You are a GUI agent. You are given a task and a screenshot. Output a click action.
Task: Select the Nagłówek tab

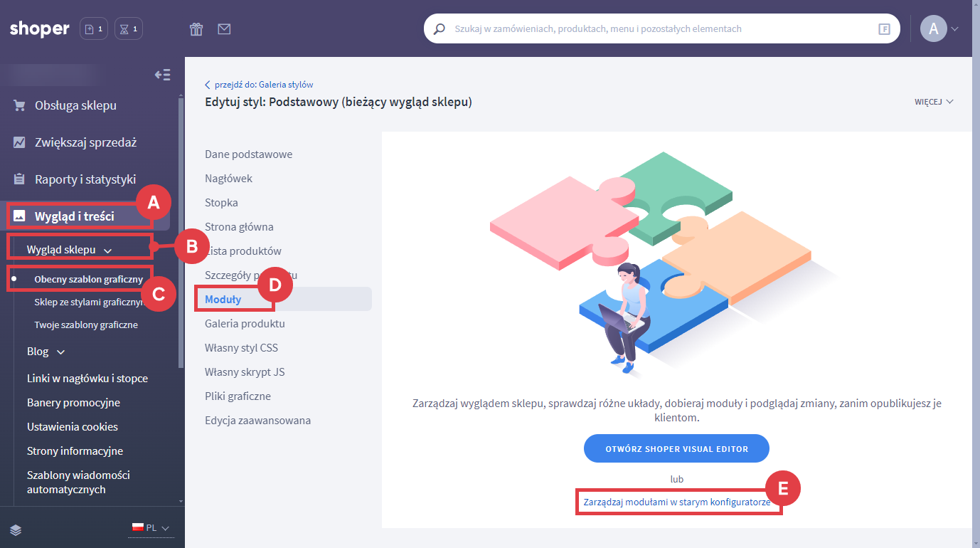[228, 179]
